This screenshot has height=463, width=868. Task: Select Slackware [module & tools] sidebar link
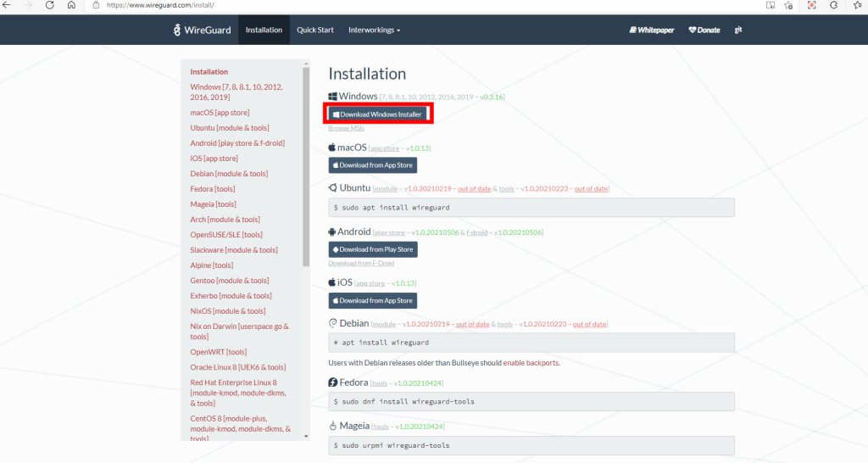point(234,250)
